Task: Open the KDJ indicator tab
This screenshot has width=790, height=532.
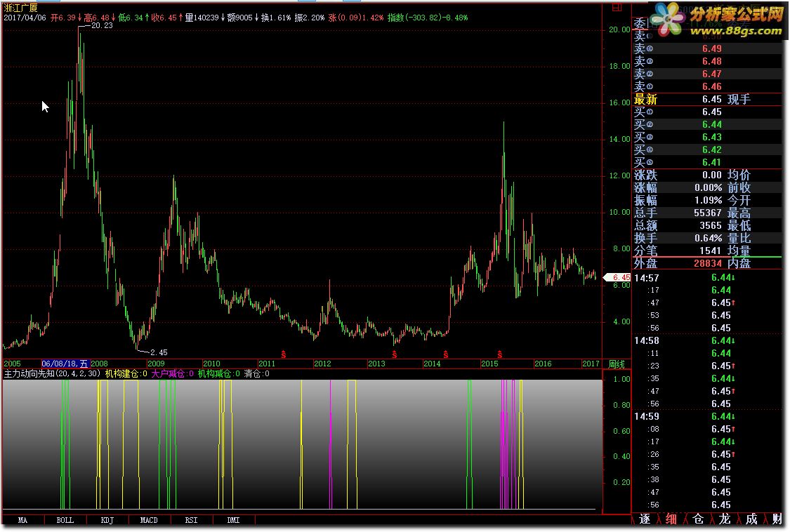Action: pos(107,520)
